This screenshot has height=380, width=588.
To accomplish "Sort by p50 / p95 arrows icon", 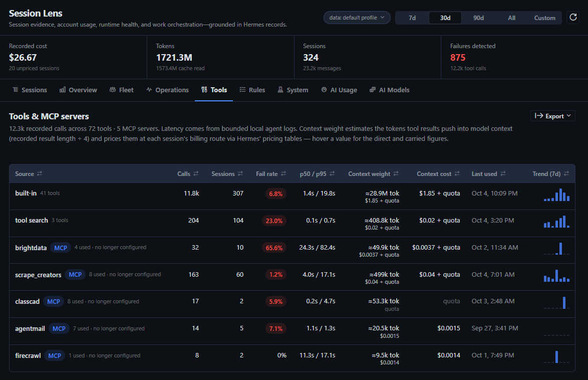I will 332,173.
